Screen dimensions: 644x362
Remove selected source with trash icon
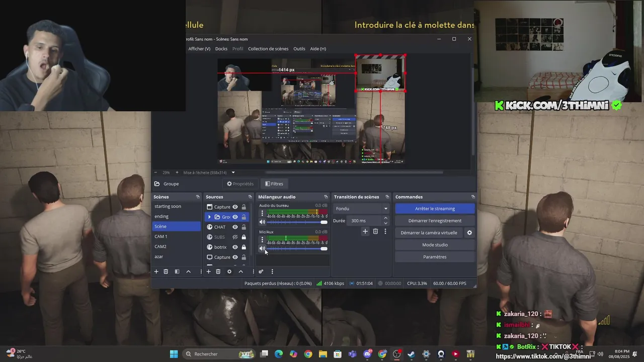[218, 271]
